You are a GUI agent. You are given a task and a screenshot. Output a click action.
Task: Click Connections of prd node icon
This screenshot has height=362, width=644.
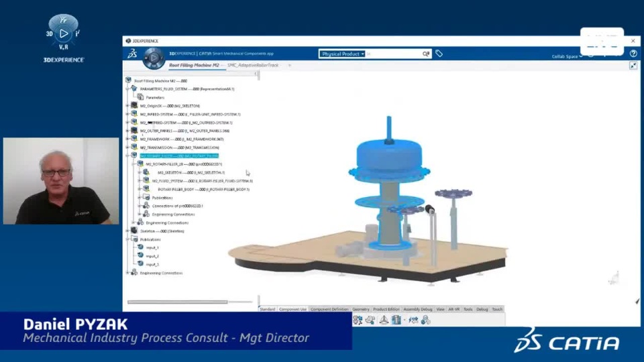click(x=146, y=206)
